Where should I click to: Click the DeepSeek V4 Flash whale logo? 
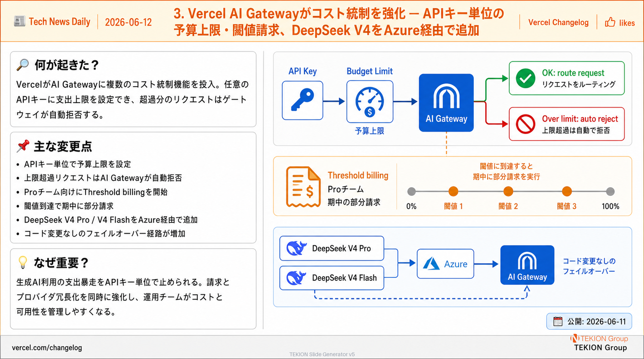pyautogui.click(x=296, y=278)
